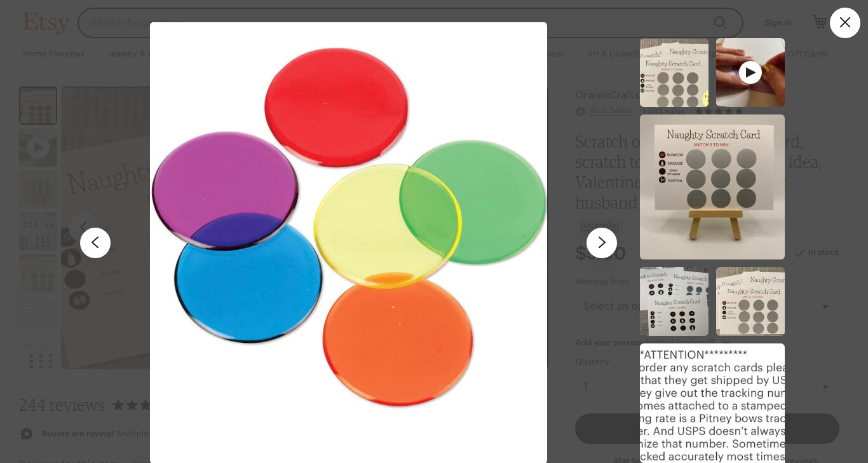Go to the previous image in viewer
Image resolution: width=868 pixels, height=463 pixels.
95,243
